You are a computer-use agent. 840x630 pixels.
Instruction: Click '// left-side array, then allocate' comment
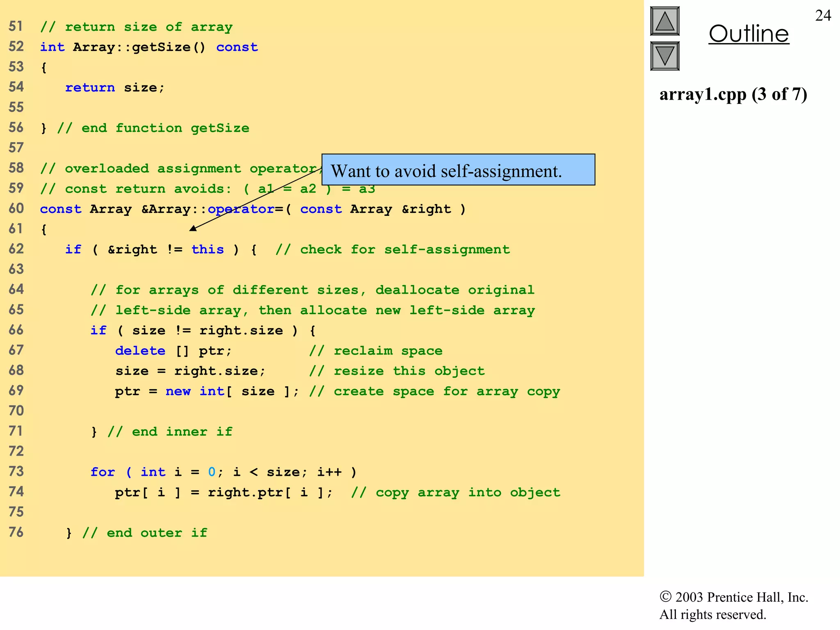coord(313,310)
